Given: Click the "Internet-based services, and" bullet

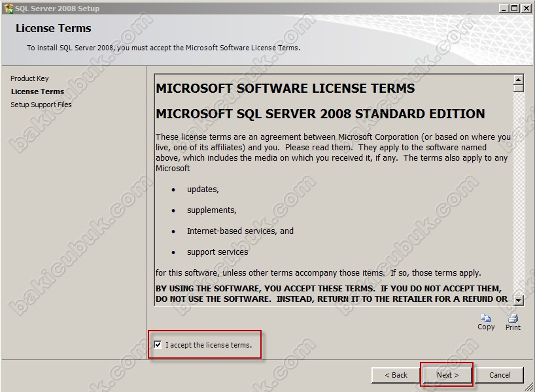Looking at the screenshot, I should pos(240,231).
